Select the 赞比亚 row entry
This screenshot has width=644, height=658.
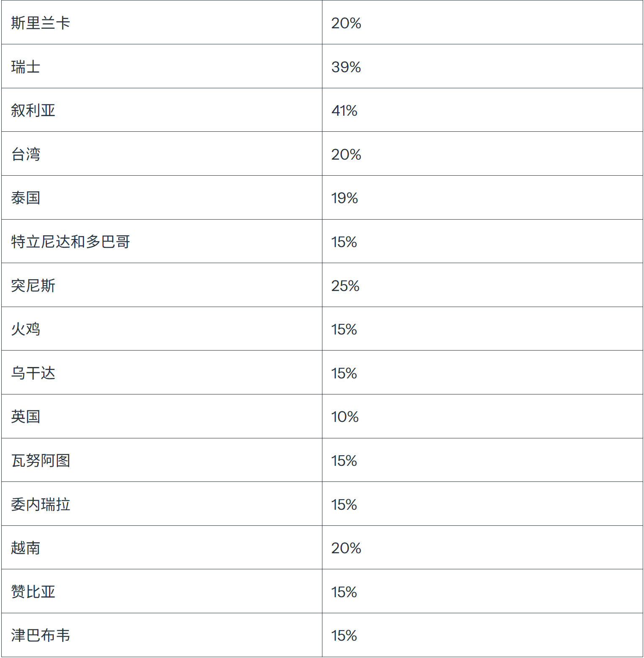[33, 592]
